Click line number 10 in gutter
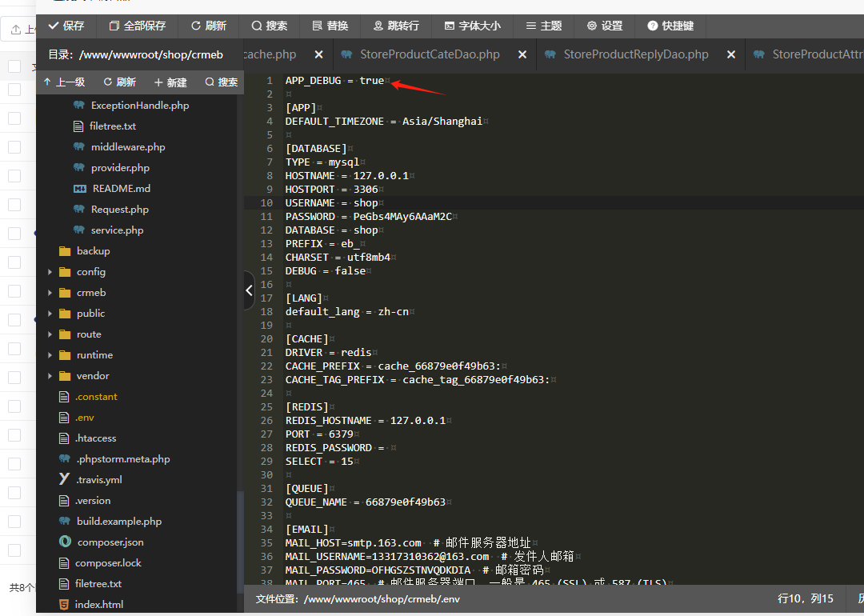 pos(266,202)
